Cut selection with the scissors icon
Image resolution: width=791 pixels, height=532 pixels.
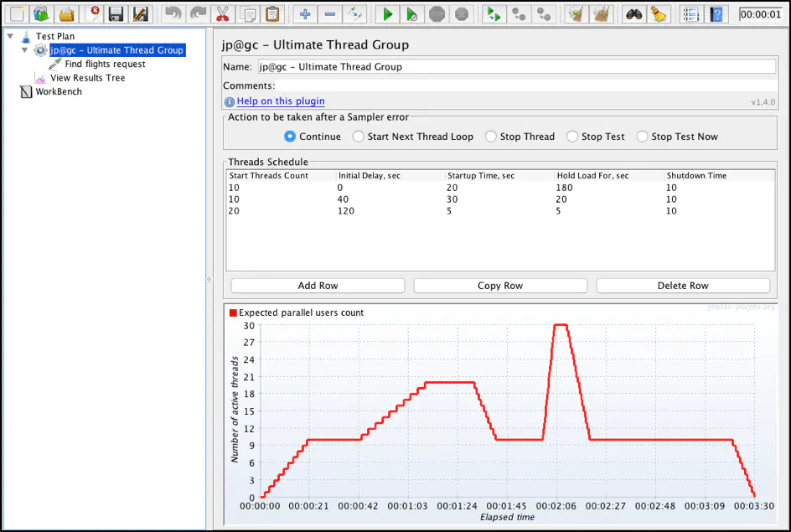(223, 13)
